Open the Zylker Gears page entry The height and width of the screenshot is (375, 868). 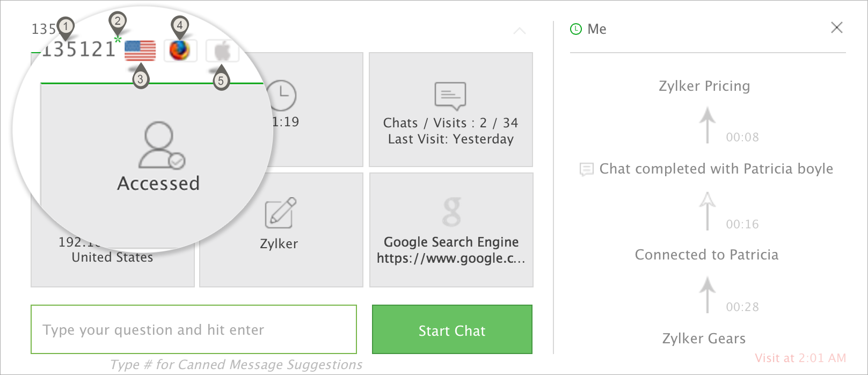pyautogui.click(x=704, y=338)
